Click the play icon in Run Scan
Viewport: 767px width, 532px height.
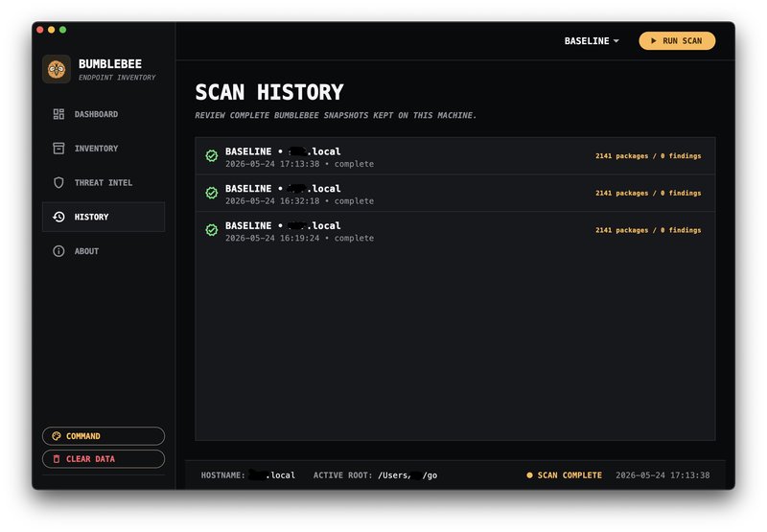tap(654, 40)
